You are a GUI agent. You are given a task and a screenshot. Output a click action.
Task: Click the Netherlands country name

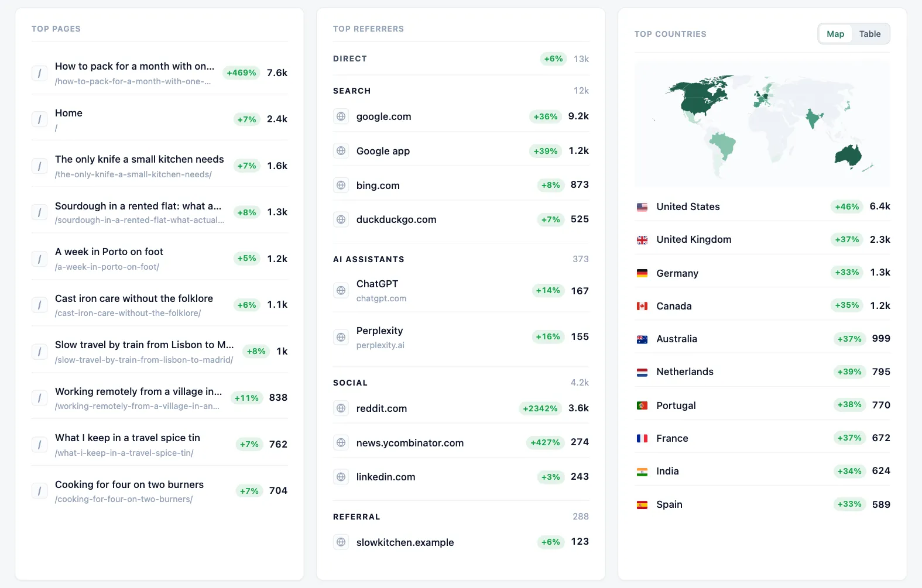(x=685, y=372)
